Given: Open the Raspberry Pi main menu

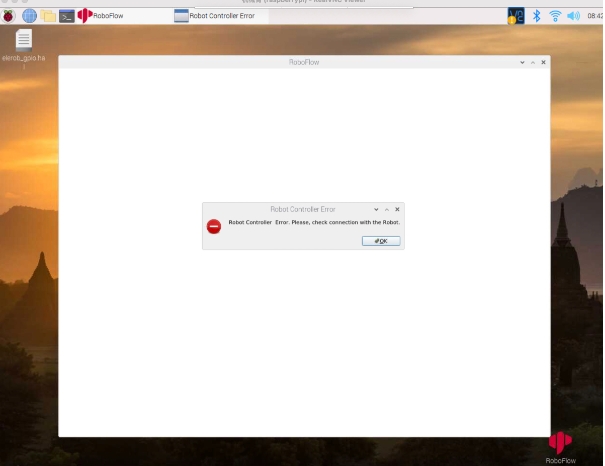Looking at the screenshot, I should point(8,16).
